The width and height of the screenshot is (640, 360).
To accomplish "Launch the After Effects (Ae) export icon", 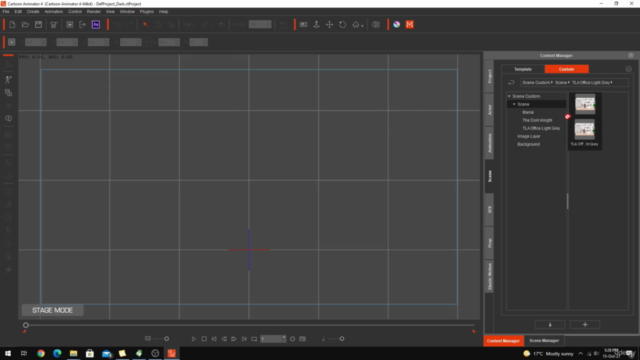I will (96, 24).
